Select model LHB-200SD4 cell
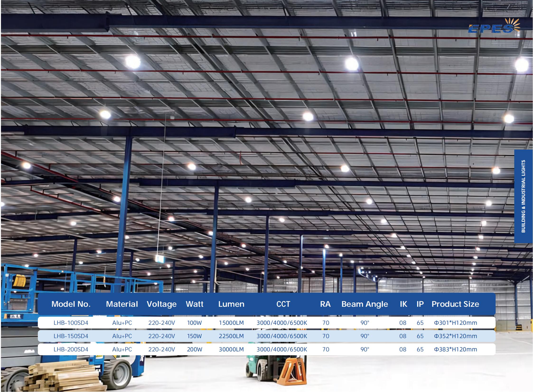Image resolution: width=533 pixels, height=392 pixels. click(71, 349)
